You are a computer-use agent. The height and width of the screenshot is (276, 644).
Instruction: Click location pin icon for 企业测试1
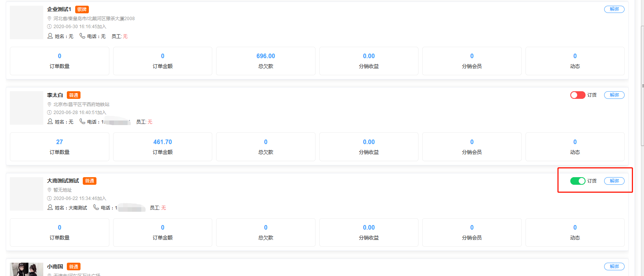pos(49,18)
